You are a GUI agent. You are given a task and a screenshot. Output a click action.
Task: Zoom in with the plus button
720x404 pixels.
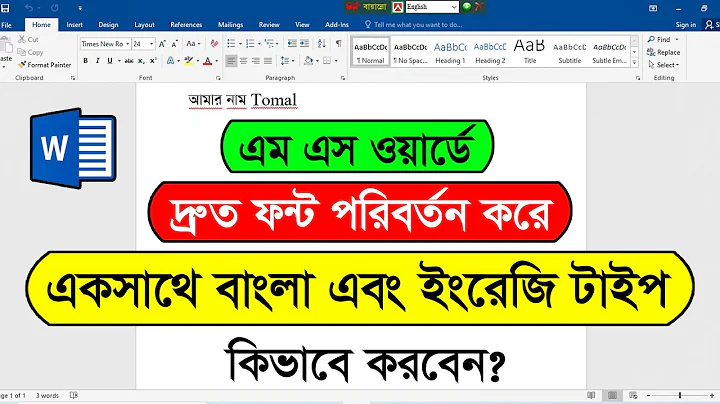712,395
